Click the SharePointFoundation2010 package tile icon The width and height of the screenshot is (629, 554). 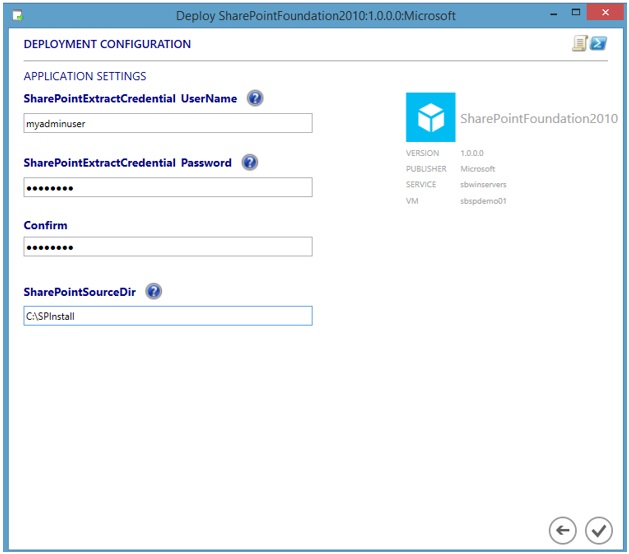pos(430,117)
